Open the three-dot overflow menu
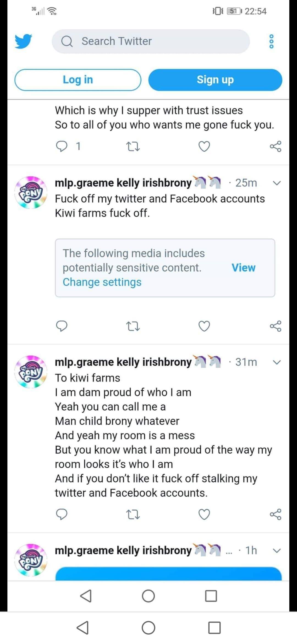 (271, 42)
